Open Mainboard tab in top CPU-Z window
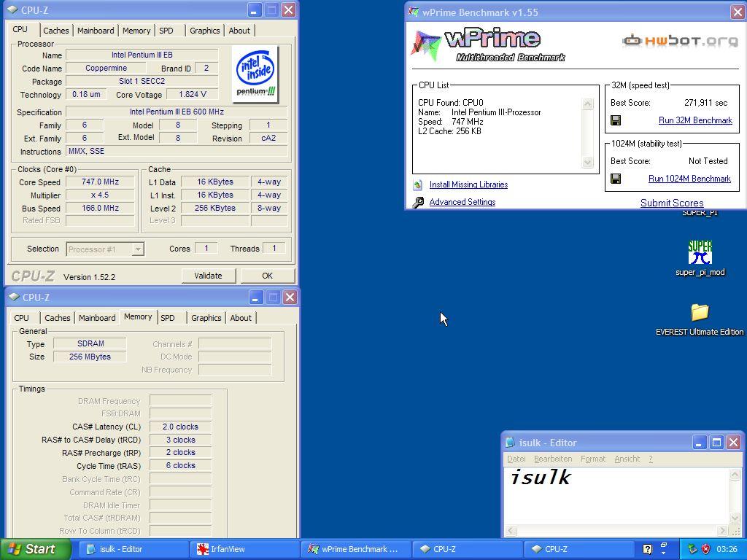 96,31
